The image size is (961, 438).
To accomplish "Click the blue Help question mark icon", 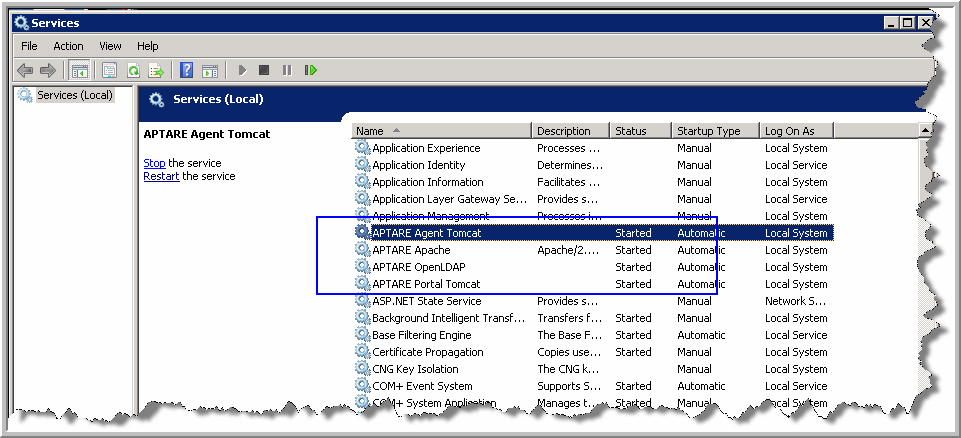I will point(186,70).
